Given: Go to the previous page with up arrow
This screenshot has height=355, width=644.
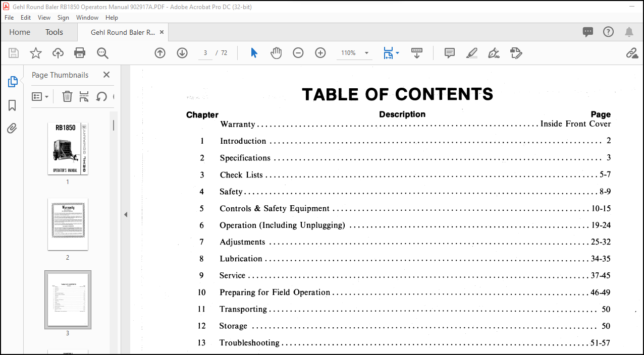Looking at the screenshot, I should (160, 53).
